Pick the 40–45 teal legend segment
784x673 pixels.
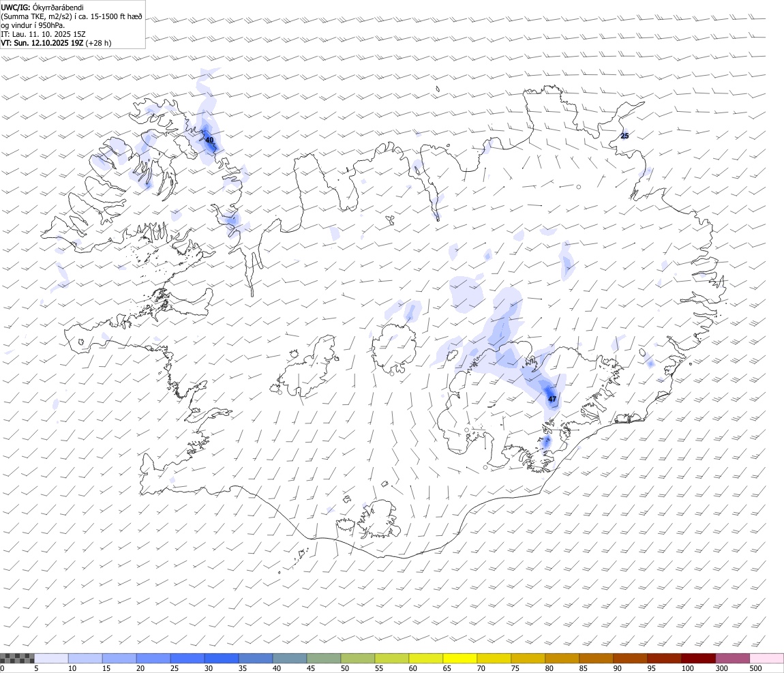(290, 658)
